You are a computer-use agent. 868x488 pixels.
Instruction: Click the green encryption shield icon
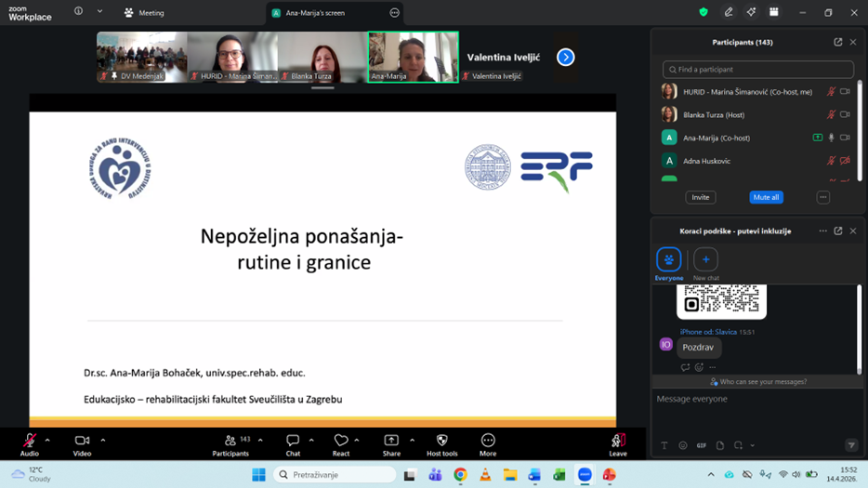(x=704, y=12)
